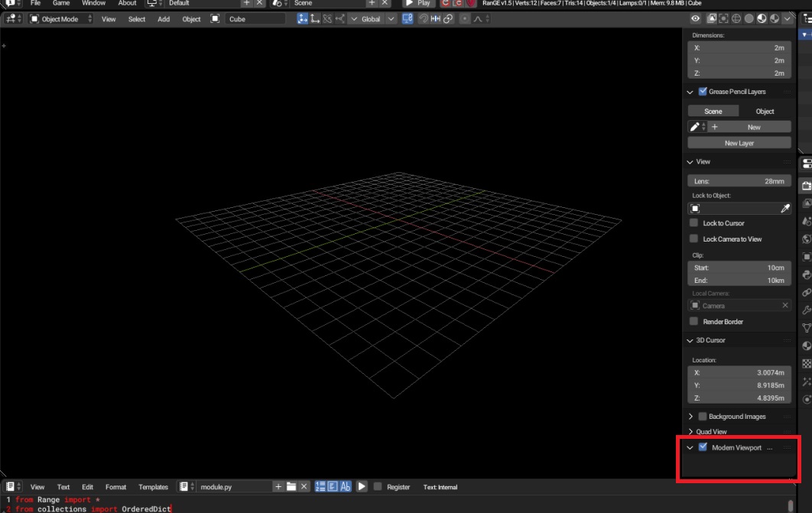Open the 3D viewport editor type selector

coord(13,19)
